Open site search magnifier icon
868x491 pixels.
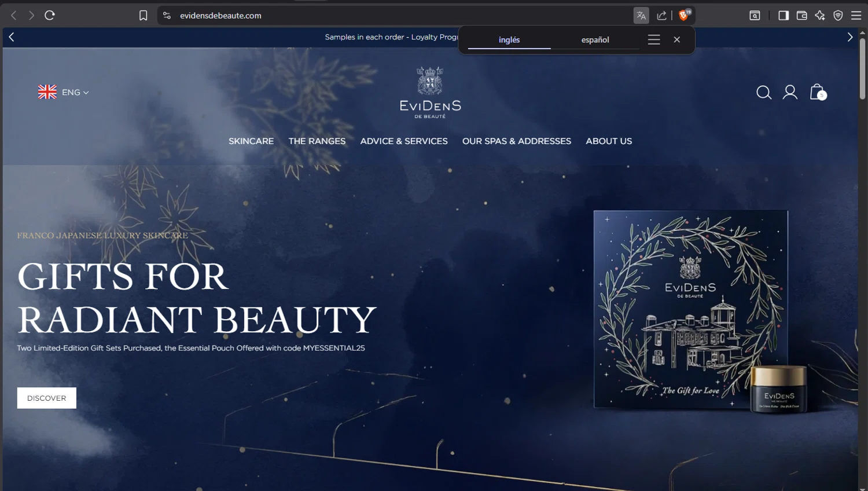point(764,92)
